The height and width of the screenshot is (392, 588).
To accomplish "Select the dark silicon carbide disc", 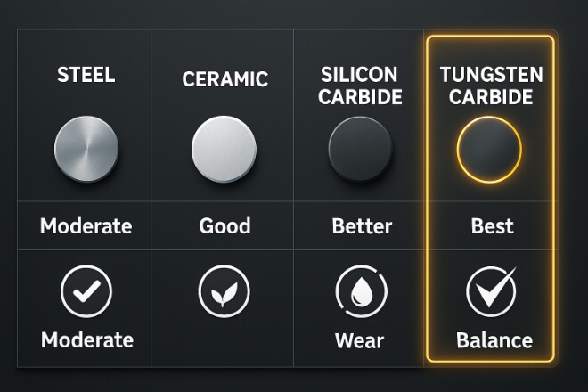I will click(361, 149).
